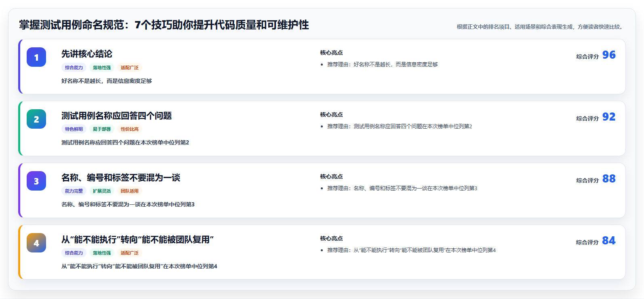The image size is (644, 299).
Task: Select the 适配广泛 tag in the rank 4 card
Action: (130, 253)
